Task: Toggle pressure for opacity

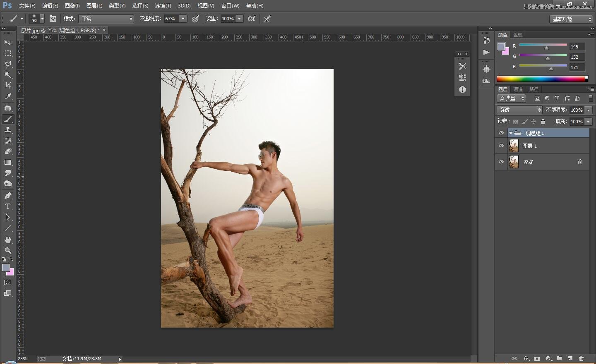Action: coord(195,19)
